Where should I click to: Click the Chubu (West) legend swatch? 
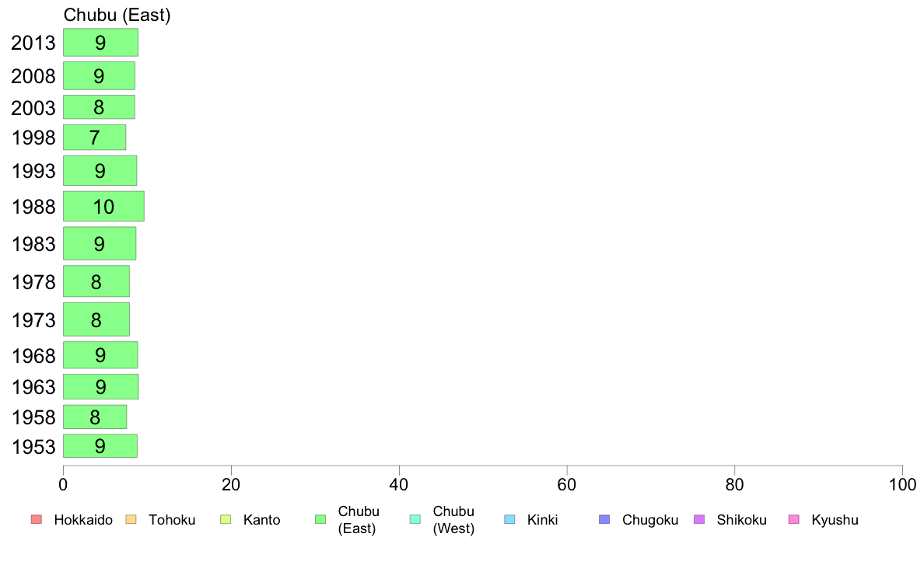415,520
